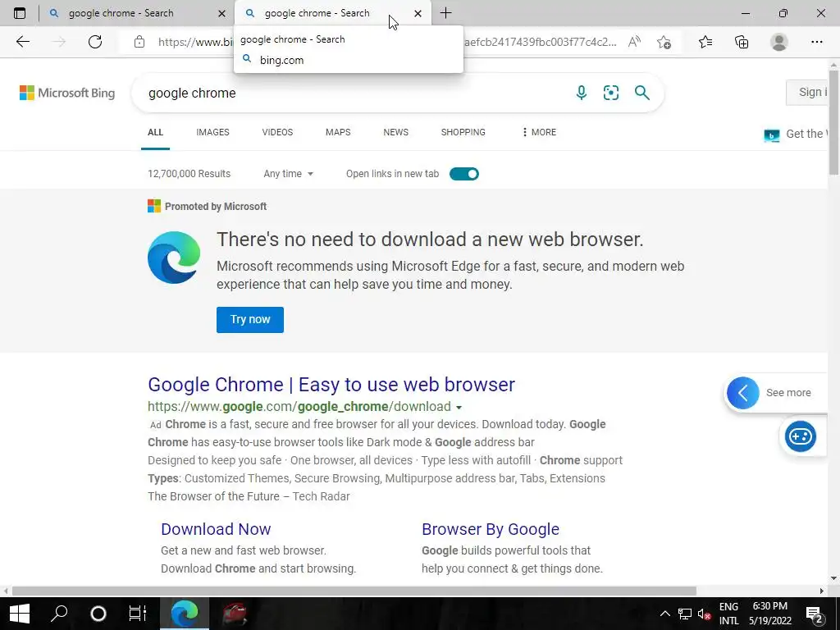Open the Browser By Google link

pos(491,529)
